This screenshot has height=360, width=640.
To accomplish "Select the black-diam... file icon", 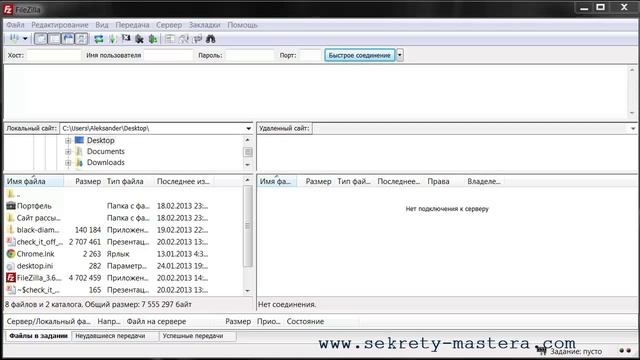I will coord(11,230).
